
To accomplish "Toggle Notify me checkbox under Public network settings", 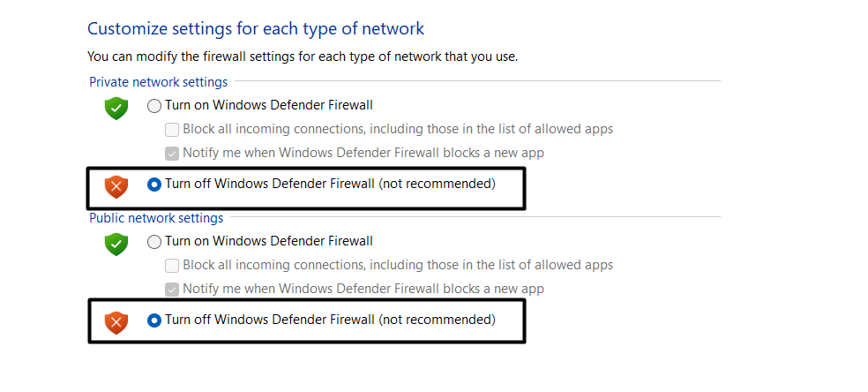I will (172, 289).
